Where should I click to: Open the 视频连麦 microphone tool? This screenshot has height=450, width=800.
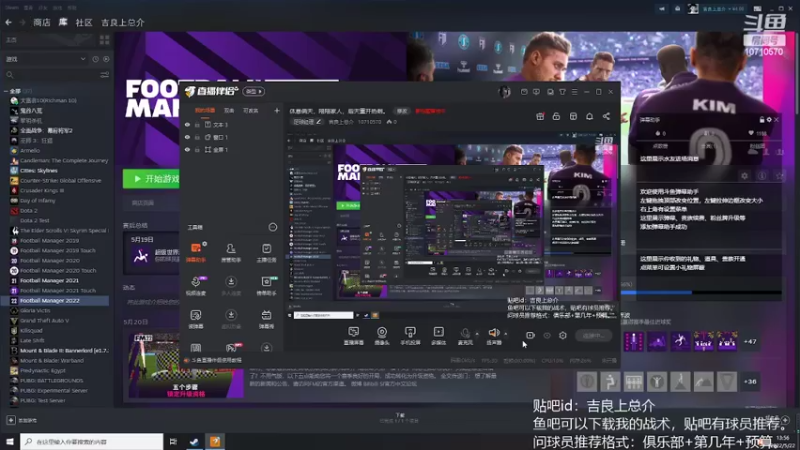pos(196,285)
